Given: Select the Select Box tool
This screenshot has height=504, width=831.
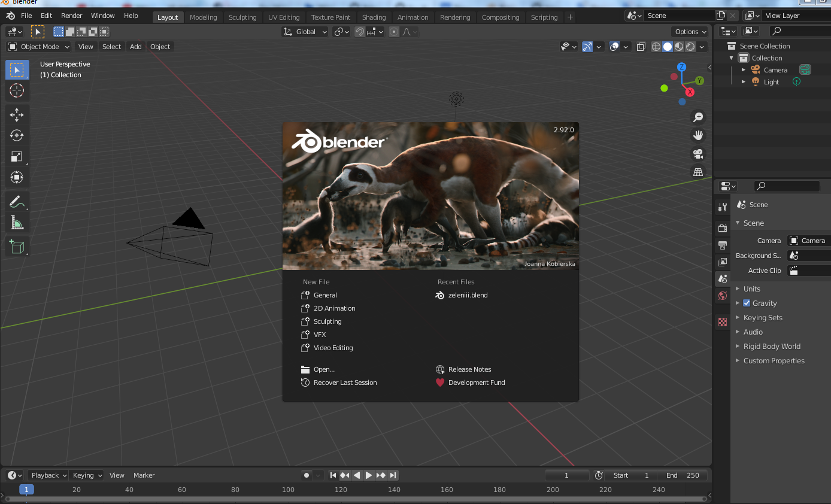Looking at the screenshot, I should point(17,70).
